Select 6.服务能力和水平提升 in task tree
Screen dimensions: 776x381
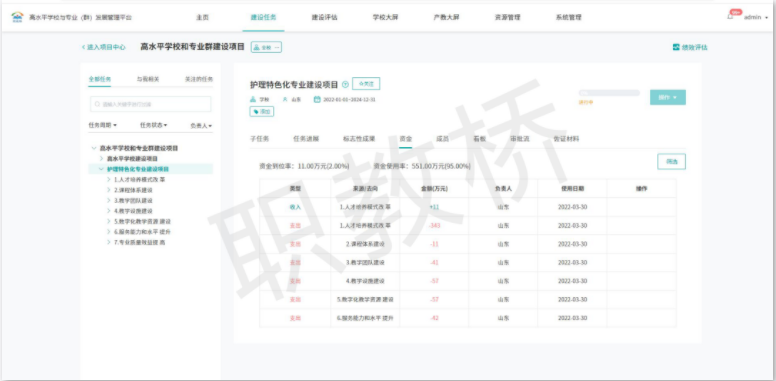pos(143,232)
